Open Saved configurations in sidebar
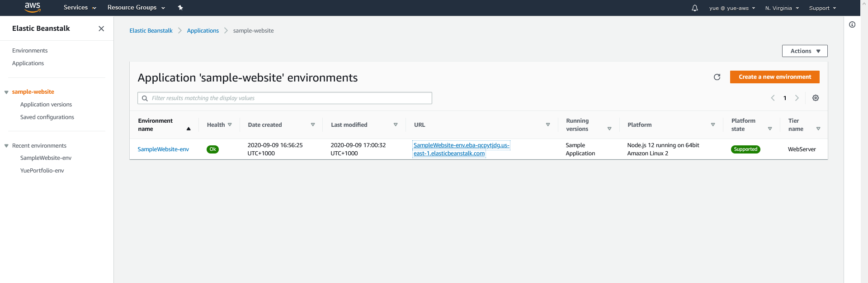Screen dimensions: 868x283 pos(47,117)
